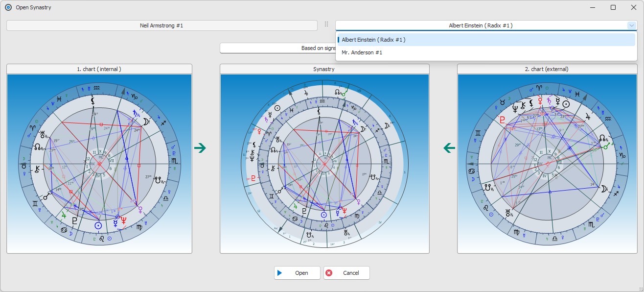Image resolution: width=644 pixels, height=292 pixels.
Task: Click the left-pointing green arrow icon
Action: pos(449,147)
